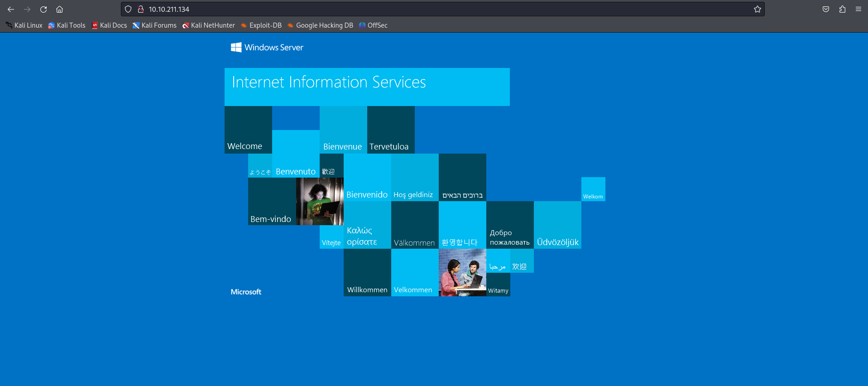The height and width of the screenshot is (386, 868).
Task: Bookmark this page with the star icon
Action: point(757,9)
